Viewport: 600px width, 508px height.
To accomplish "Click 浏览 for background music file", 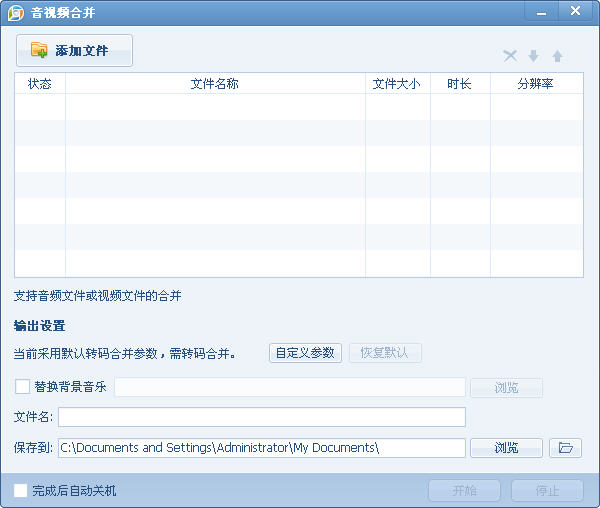I will (506, 388).
